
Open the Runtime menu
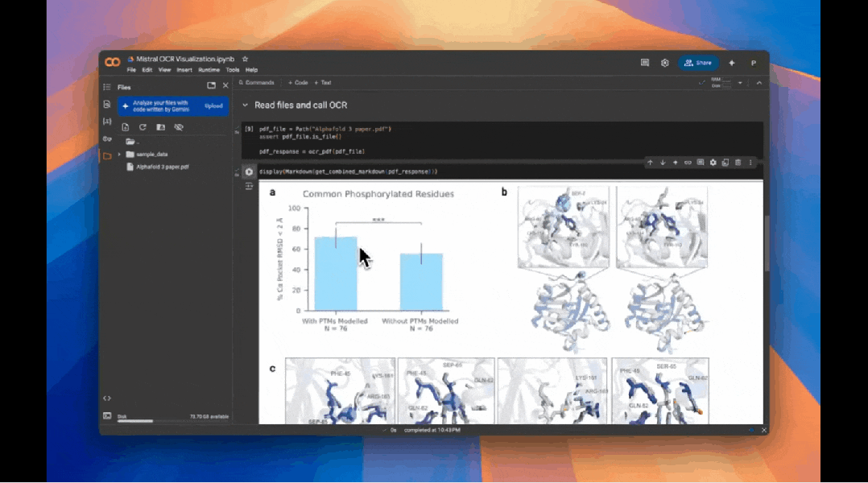[x=209, y=70]
